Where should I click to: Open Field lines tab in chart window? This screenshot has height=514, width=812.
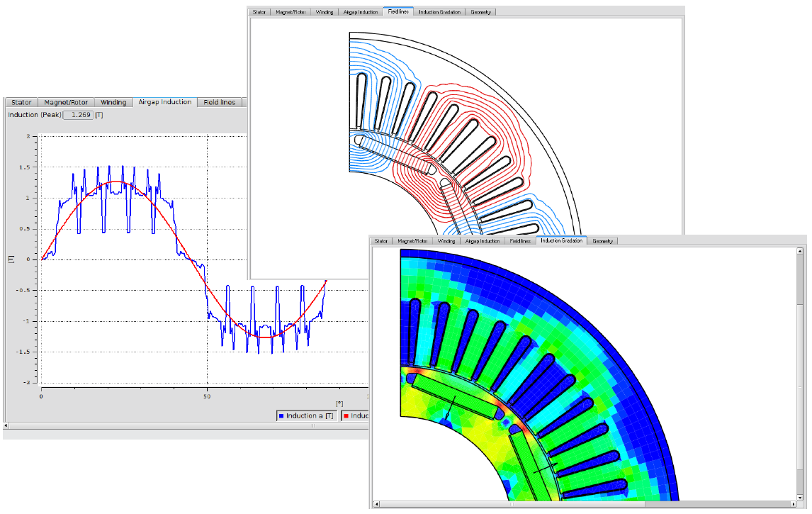pyautogui.click(x=219, y=103)
